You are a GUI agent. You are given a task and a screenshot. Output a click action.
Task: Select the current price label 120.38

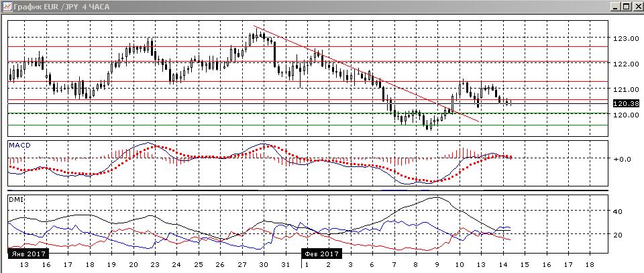(x=626, y=104)
